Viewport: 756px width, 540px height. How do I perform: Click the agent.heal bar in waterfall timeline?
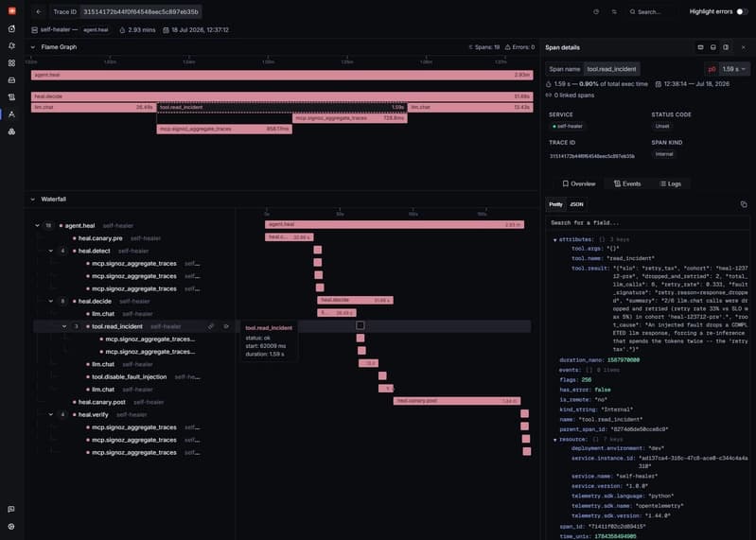pyautogui.click(x=395, y=224)
